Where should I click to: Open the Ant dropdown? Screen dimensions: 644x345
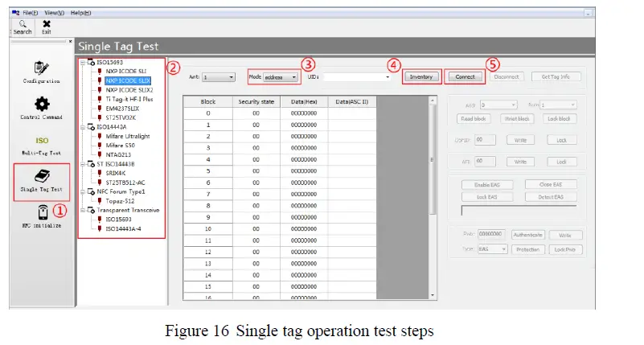pos(219,77)
